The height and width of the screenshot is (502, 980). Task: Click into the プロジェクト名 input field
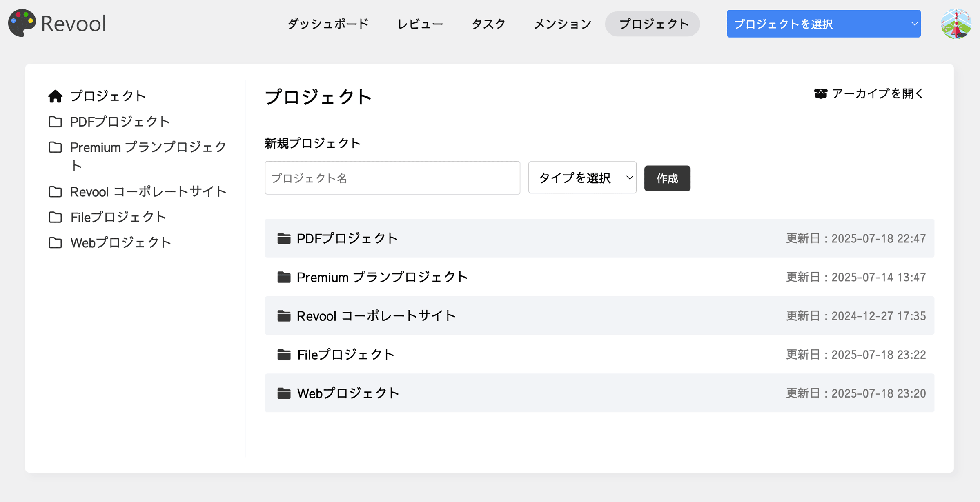click(392, 178)
